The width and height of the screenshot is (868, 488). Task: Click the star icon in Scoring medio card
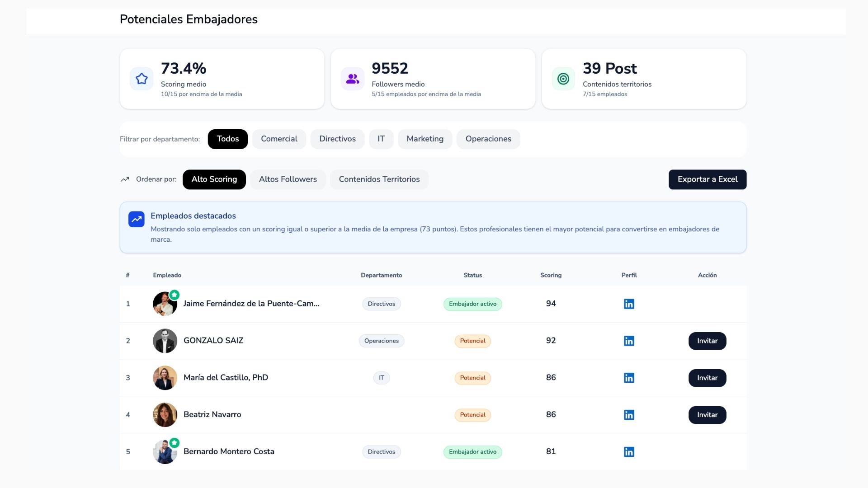[142, 79]
